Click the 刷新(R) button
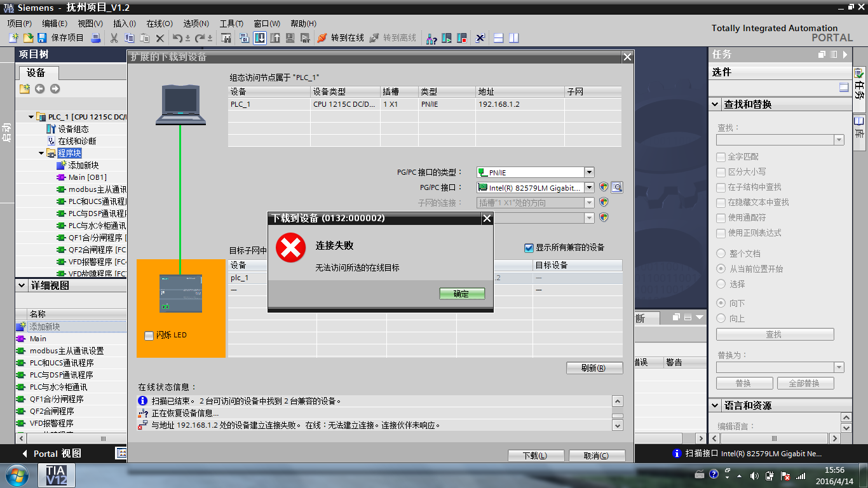The width and height of the screenshot is (868, 488). pos(594,368)
